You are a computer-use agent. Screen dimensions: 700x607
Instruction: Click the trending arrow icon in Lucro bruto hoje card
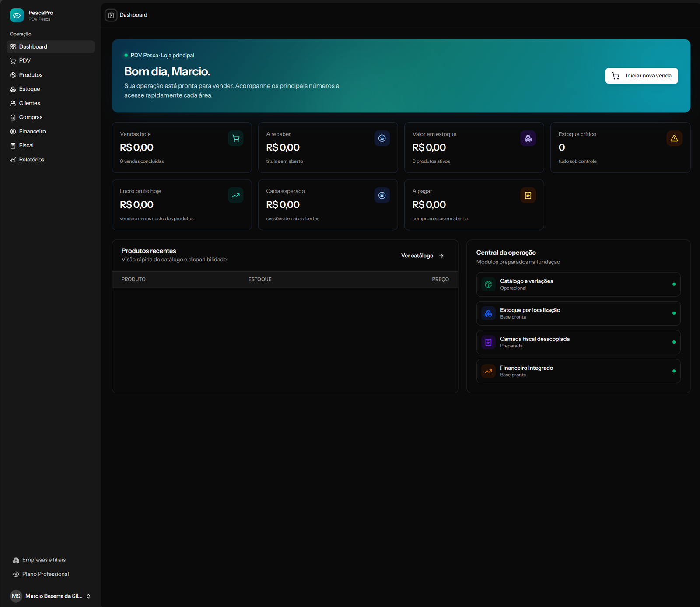pos(236,196)
